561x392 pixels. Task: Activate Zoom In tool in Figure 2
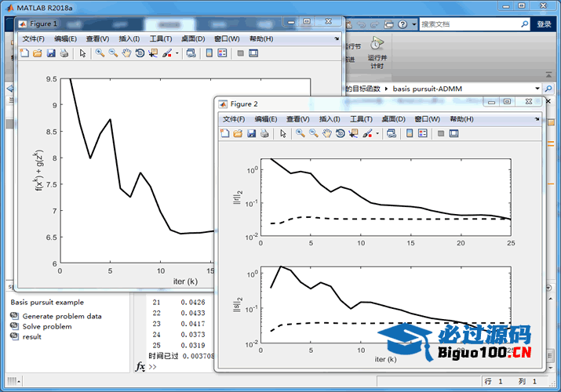pos(301,133)
